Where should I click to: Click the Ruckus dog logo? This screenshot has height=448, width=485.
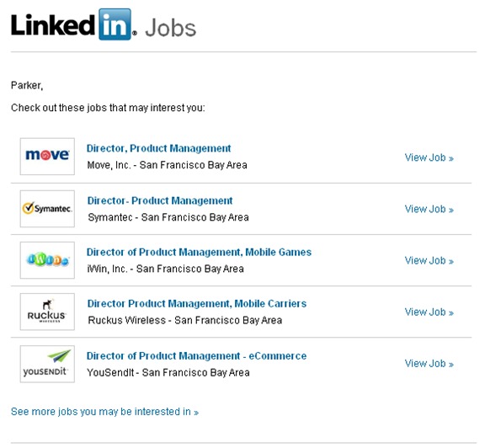[47, 312]
